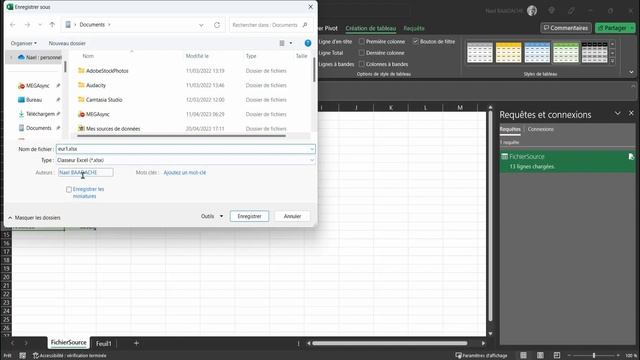640x360 pixels.
Task: Open recent locations dropdown arrow
Action: 40,25
